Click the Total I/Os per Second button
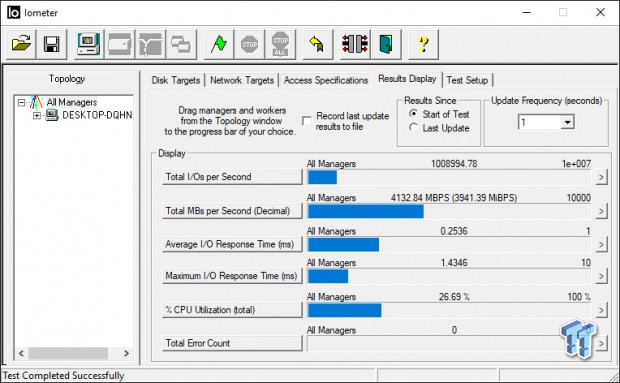The image size is (620, 383). coord(232,177)
